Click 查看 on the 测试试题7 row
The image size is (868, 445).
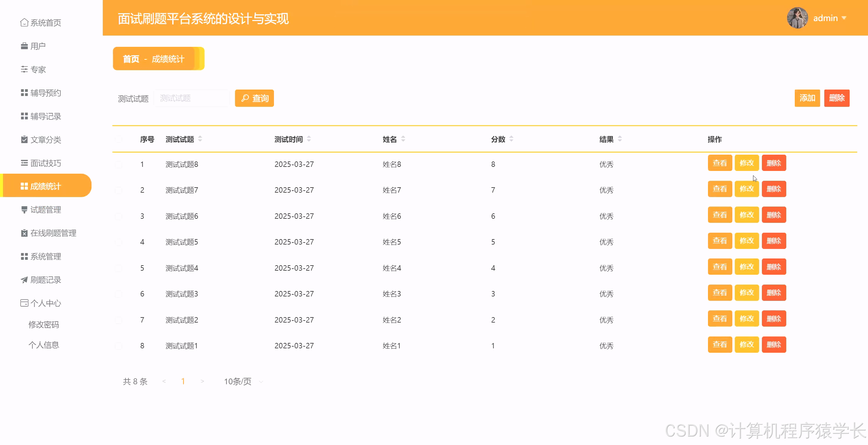(x=720, y=189)
